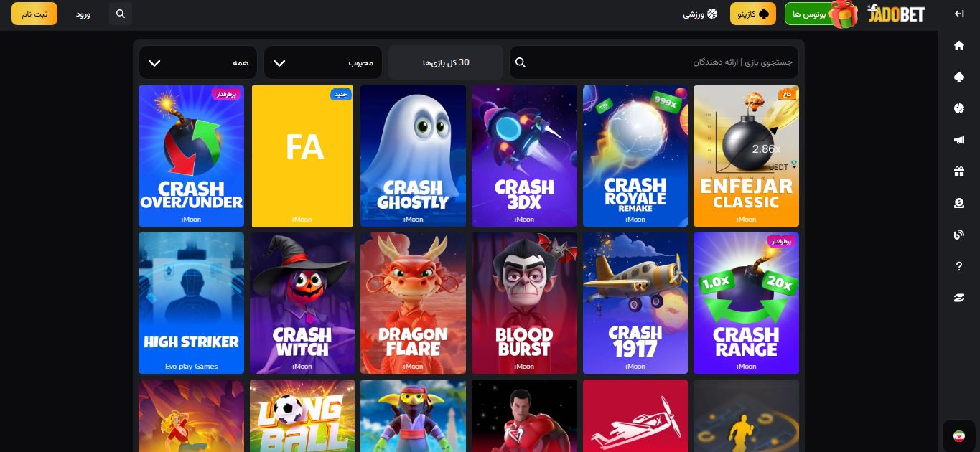Open the Blood Burst game tile
The width and height of the screenshot is (980, 452).
[524, 303]
